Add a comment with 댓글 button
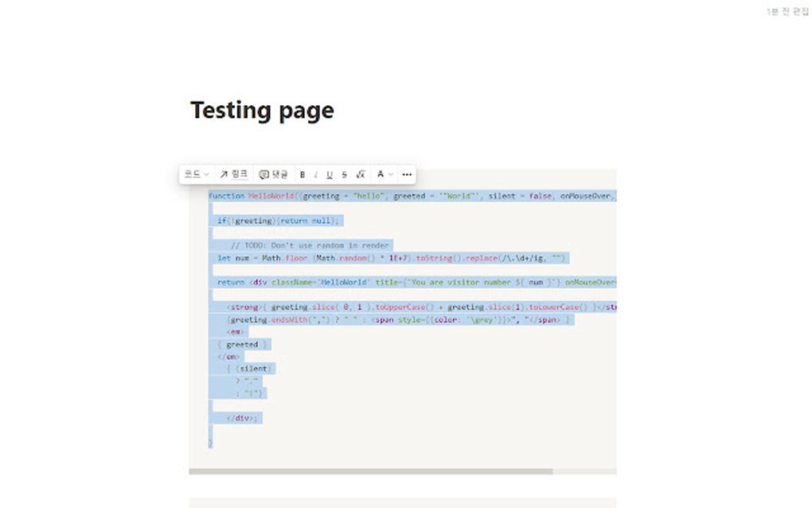 [x=273, y=174]
